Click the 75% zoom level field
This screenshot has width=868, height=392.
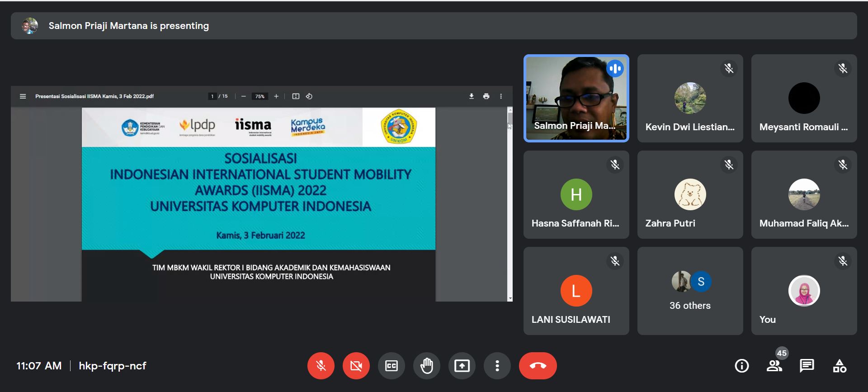pyautogui.click(x=260, y=96)
